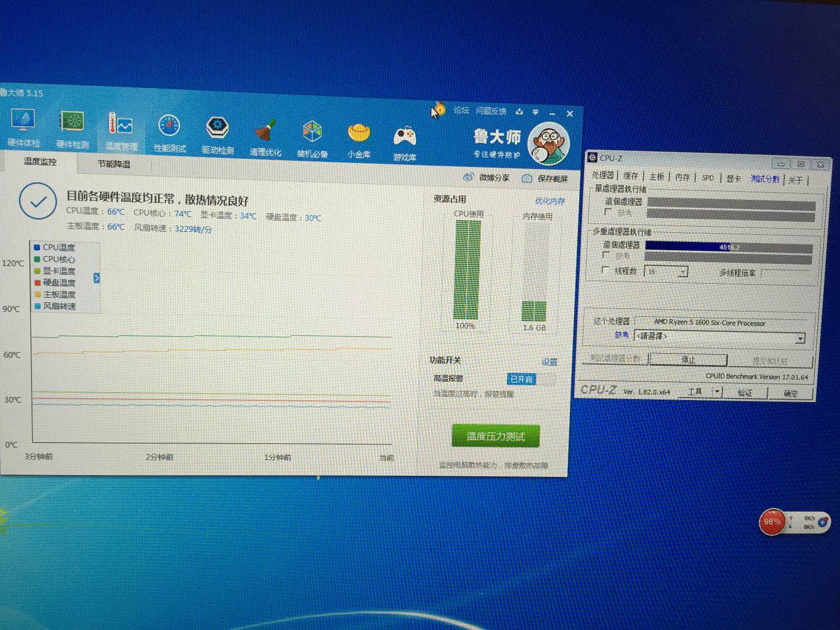Click the 风扇转速 3229转/分 reading

[173, 229]
